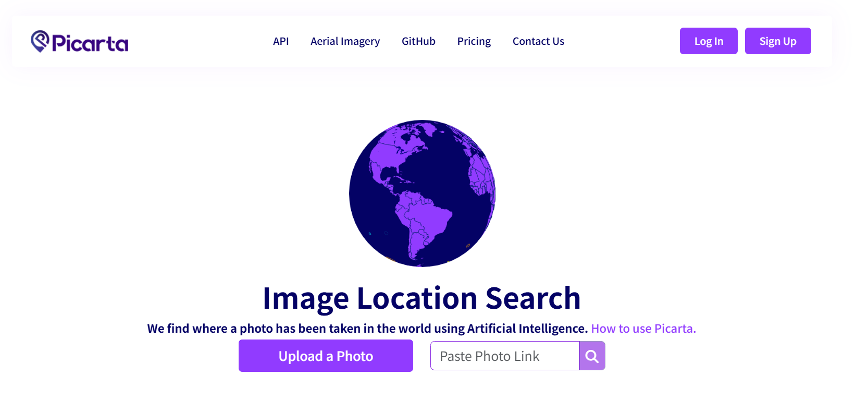
Task: Go to Aerial Imagery
Action: (345, 41)
